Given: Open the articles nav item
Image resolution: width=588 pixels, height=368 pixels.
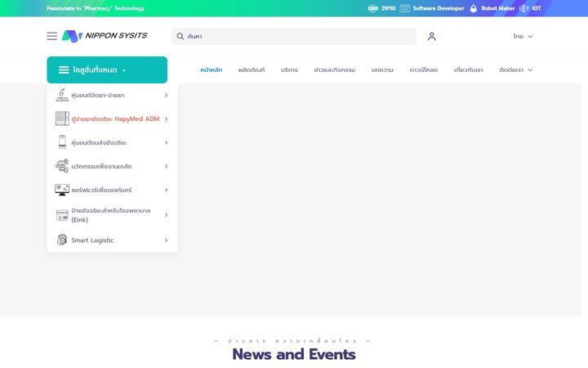Looking at the screenshot, I should (x=382, y=70).
